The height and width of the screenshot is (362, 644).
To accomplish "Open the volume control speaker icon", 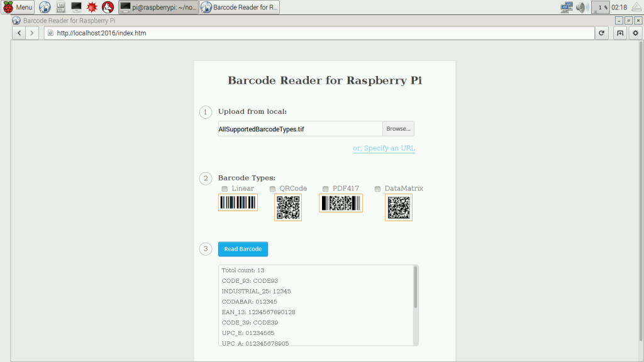I will [581, 8].
